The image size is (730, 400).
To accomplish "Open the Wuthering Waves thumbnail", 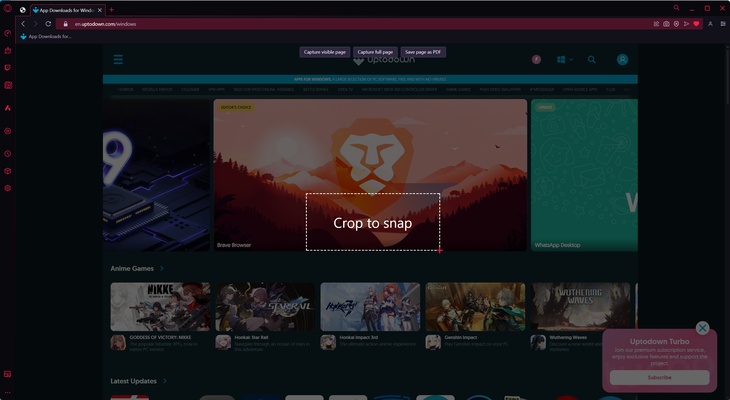I will [x=581, y=307].
